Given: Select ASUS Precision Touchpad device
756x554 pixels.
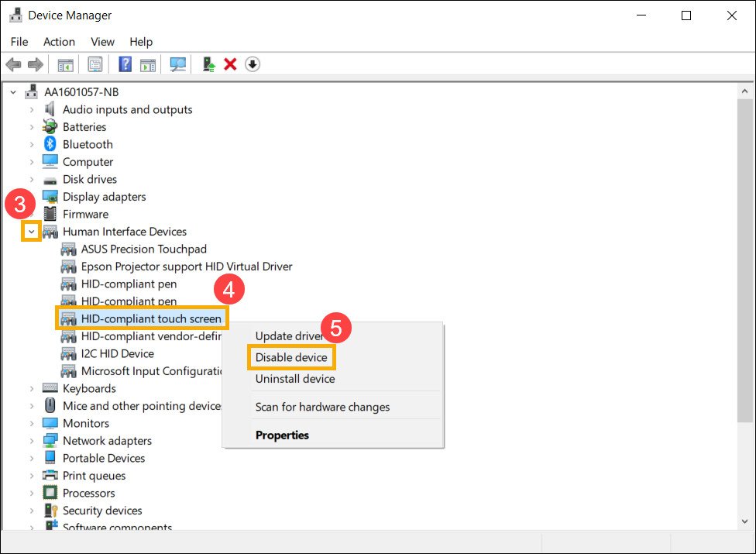Looking at the screenshot, I should click(143, 249).
